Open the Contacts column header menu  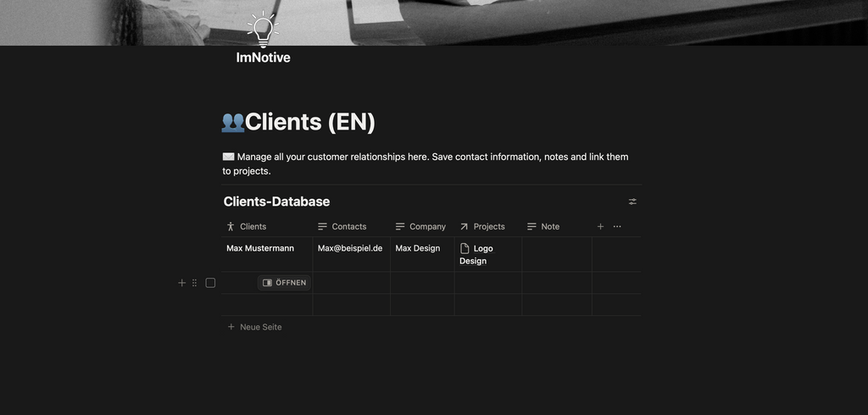coord(352,226)
